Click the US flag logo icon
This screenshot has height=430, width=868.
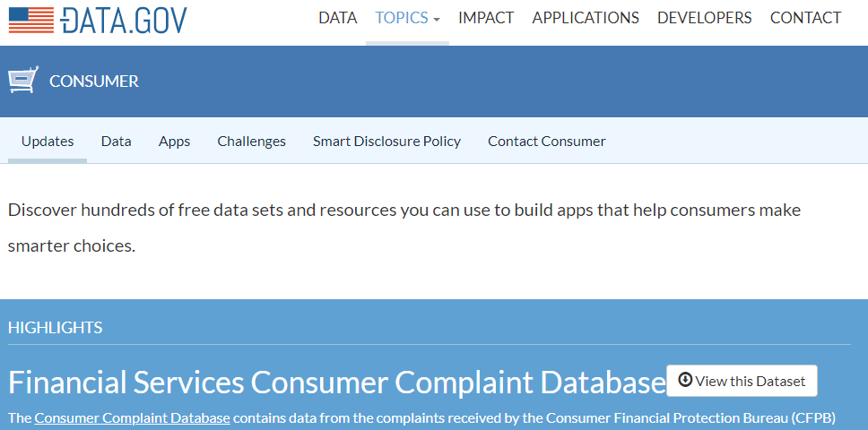coord(31,20)
